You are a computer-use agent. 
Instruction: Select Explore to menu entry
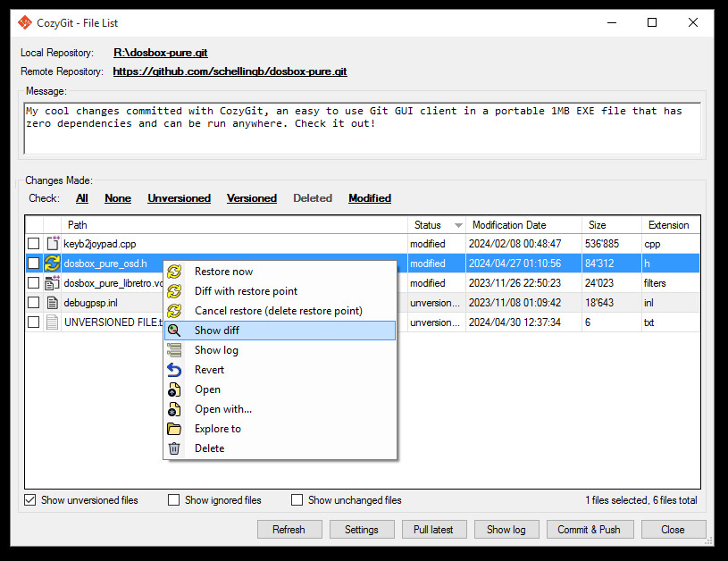[x=280, y=429]
